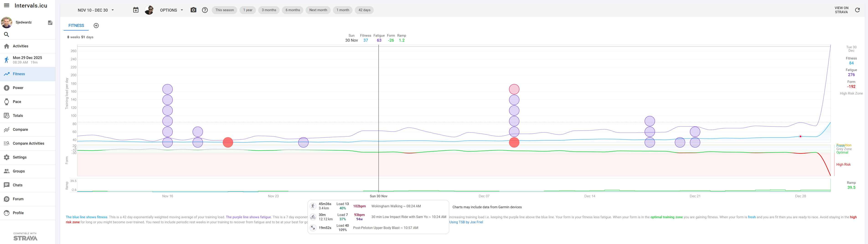
Task: Choose the 42 days range chip
Action: (364, 10)
